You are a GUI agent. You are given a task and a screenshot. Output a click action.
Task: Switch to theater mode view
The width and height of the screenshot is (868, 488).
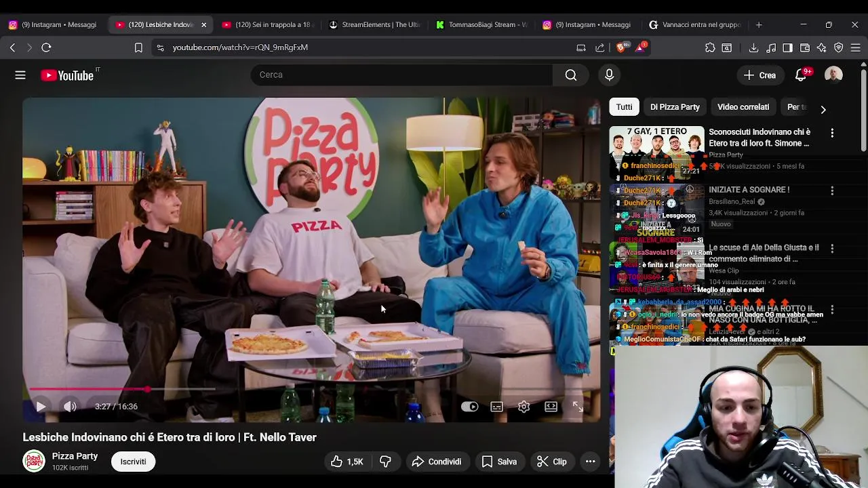pos(551,407)
